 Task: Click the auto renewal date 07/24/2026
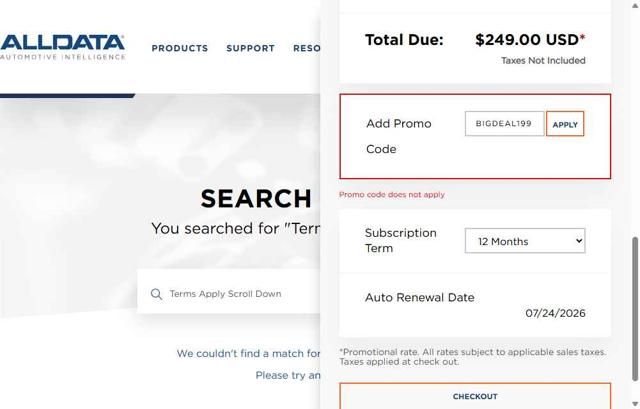555,313
